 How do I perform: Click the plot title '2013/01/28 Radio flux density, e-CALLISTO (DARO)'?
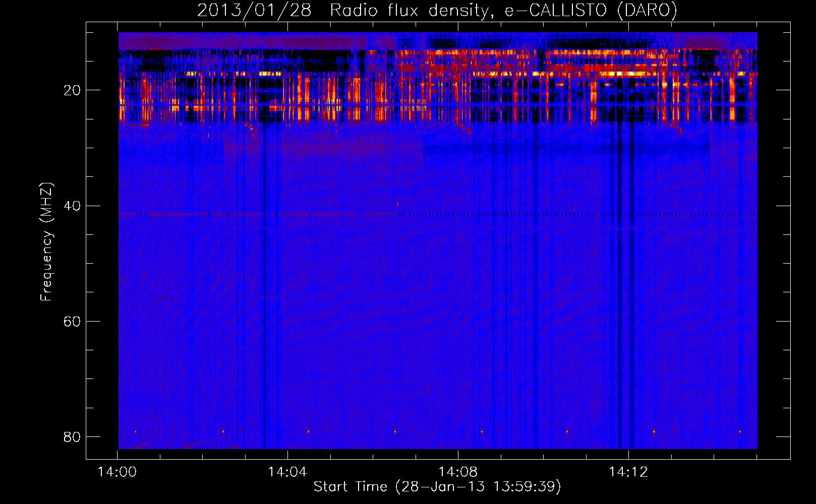[x=437, y=10]
